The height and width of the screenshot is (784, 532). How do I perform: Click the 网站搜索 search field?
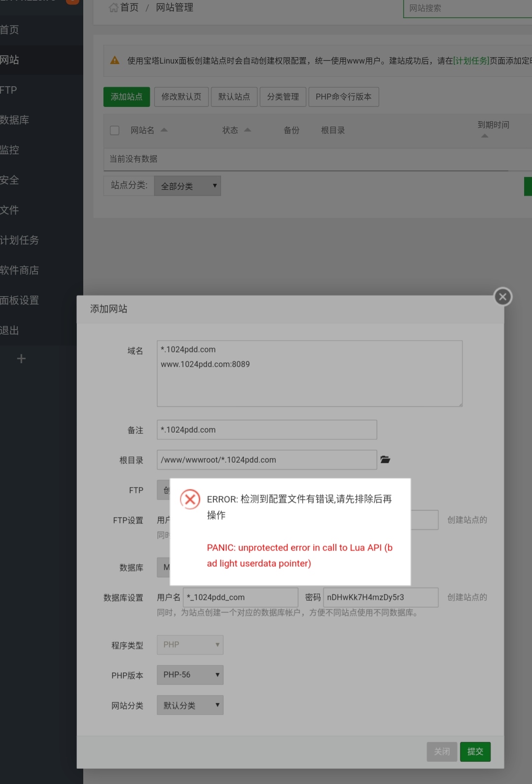[x=467, y=8]
